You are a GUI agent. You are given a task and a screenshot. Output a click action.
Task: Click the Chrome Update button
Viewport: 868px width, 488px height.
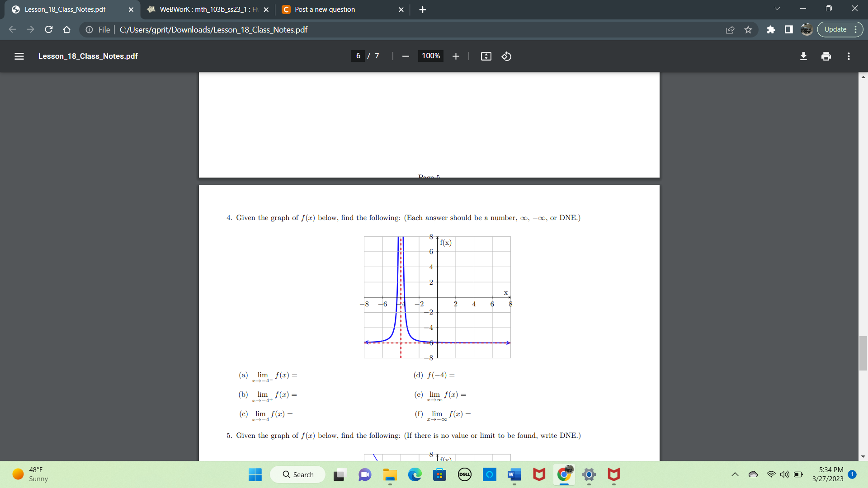tap(835, 29)
